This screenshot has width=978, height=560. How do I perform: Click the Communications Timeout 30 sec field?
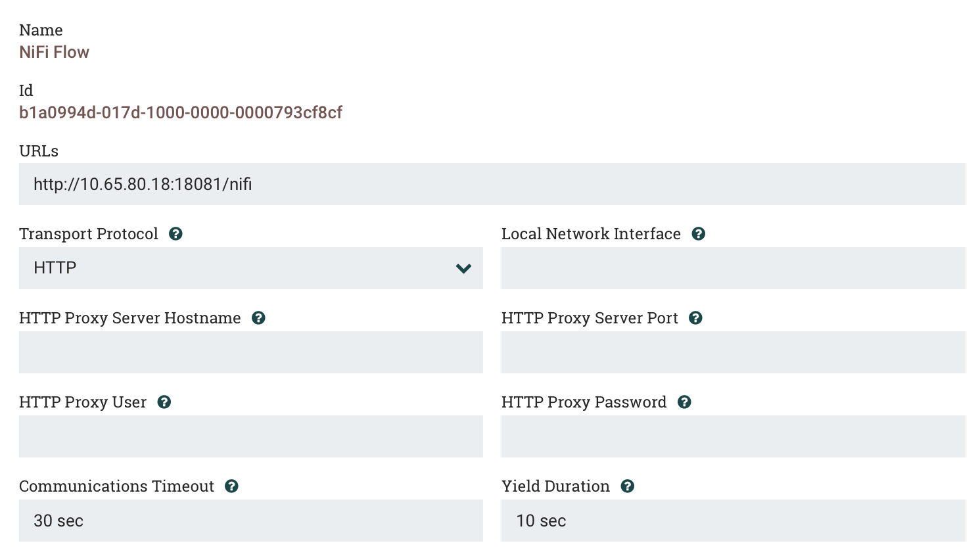pos(251,521)
